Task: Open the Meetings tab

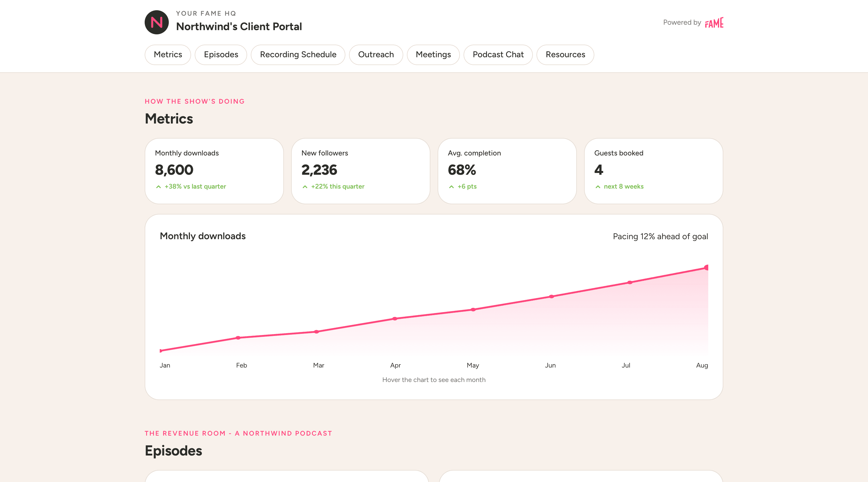Action: point(433,55)
